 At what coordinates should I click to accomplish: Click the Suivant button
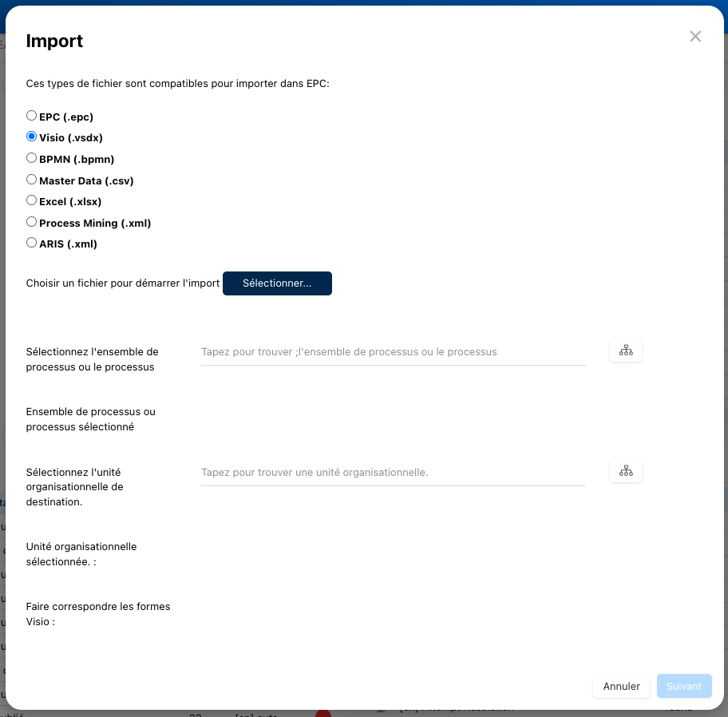click(x=684, y=686)
